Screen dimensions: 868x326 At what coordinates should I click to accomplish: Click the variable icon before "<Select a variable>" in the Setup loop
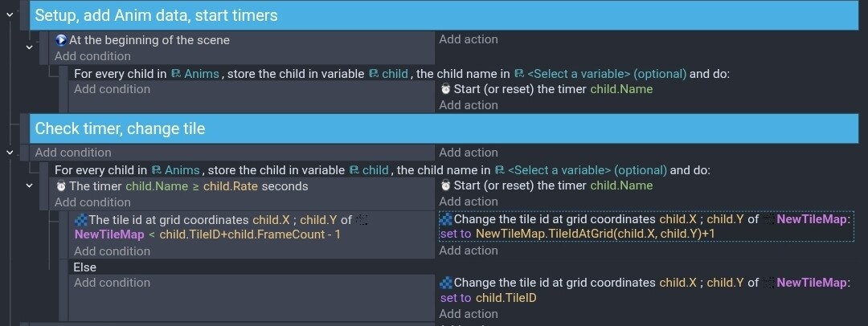tap(519, 73)
